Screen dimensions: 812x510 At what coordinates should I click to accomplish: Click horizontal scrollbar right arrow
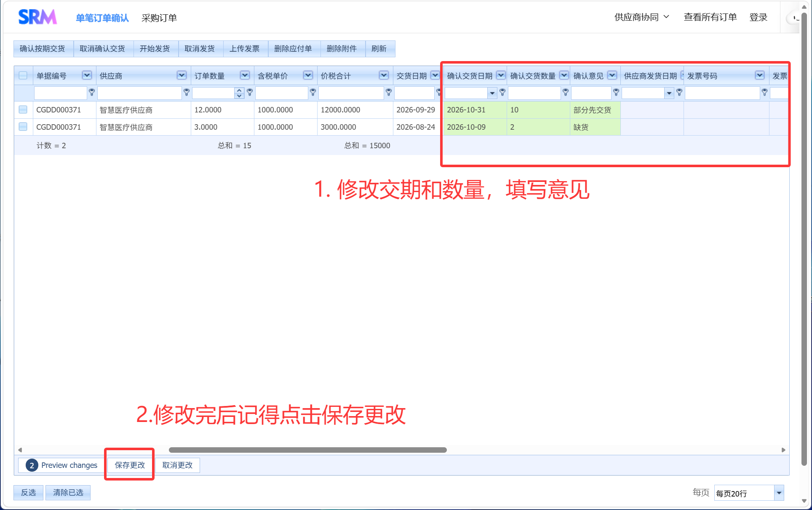tap(783, 450)
